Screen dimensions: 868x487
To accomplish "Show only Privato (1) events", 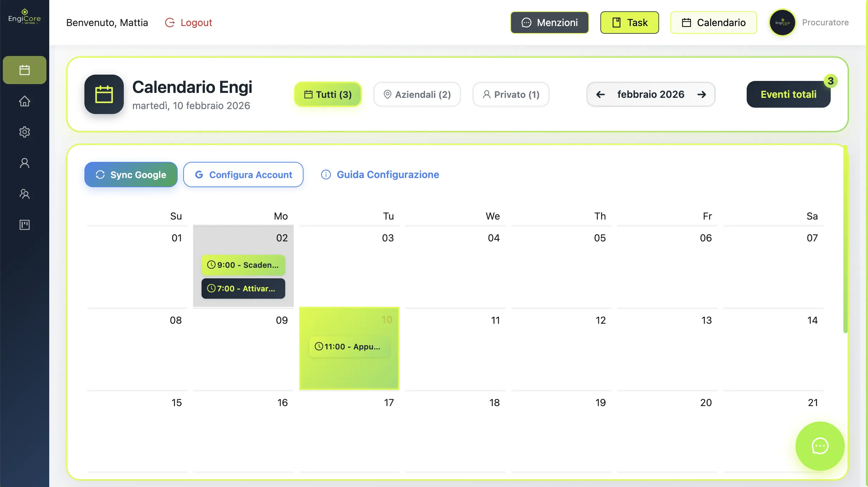I will tap(511, 94).
